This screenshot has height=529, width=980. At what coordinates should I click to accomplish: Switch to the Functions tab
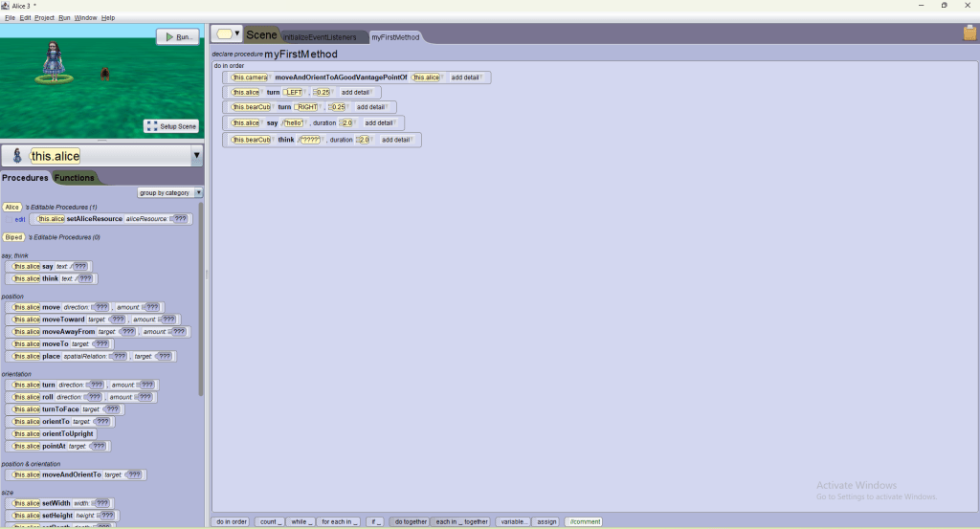tap(75, 177)
